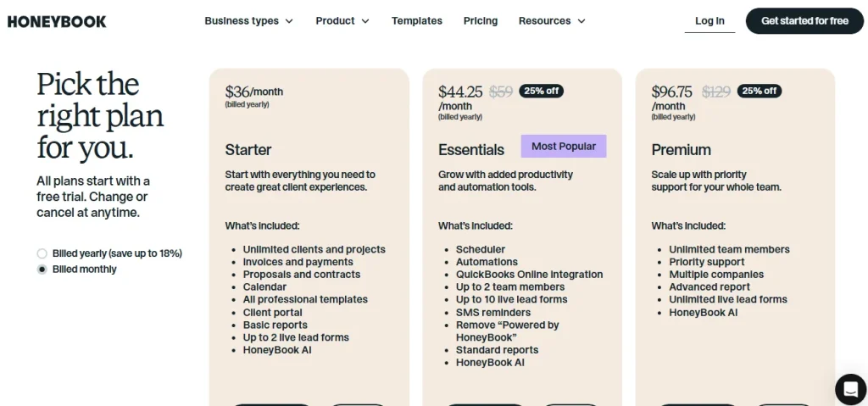Click the Most Popular badge
868x406 pixels.
(x=564, y=147)
